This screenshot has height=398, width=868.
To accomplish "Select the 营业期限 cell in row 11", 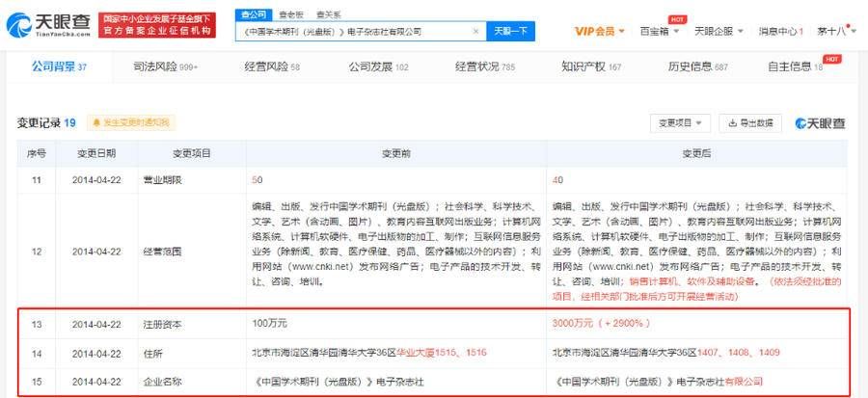I will click(192, 180).
